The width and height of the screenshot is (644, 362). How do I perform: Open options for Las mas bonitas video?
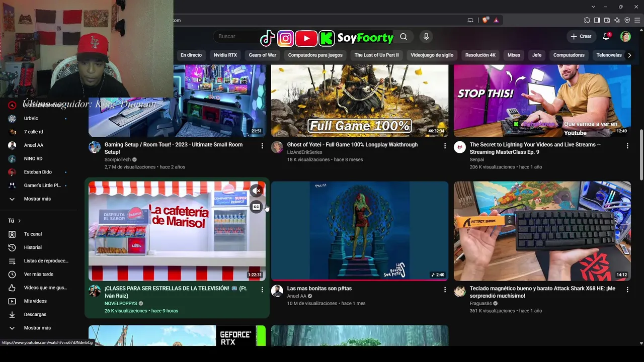coord(445,290)
